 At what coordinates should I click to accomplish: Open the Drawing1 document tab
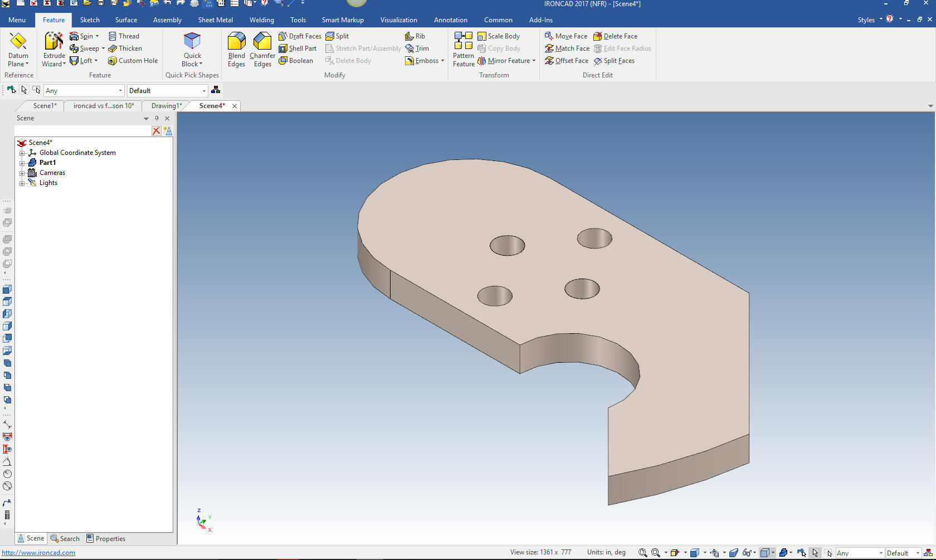(166, 106)
